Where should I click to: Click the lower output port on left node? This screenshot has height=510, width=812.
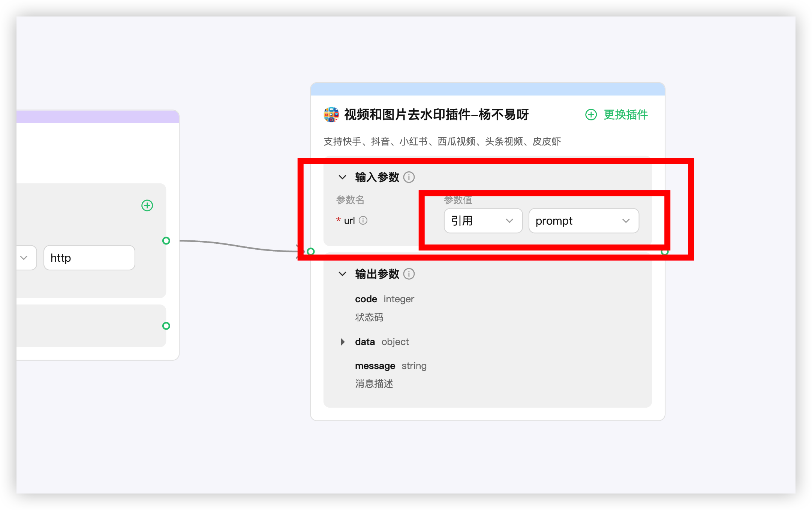click(x=166, y=326)
